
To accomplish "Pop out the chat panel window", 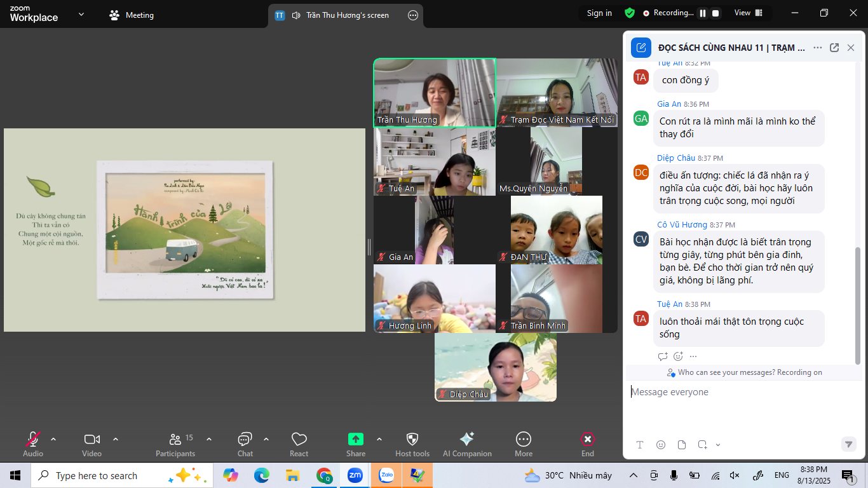I will [834, 48].
